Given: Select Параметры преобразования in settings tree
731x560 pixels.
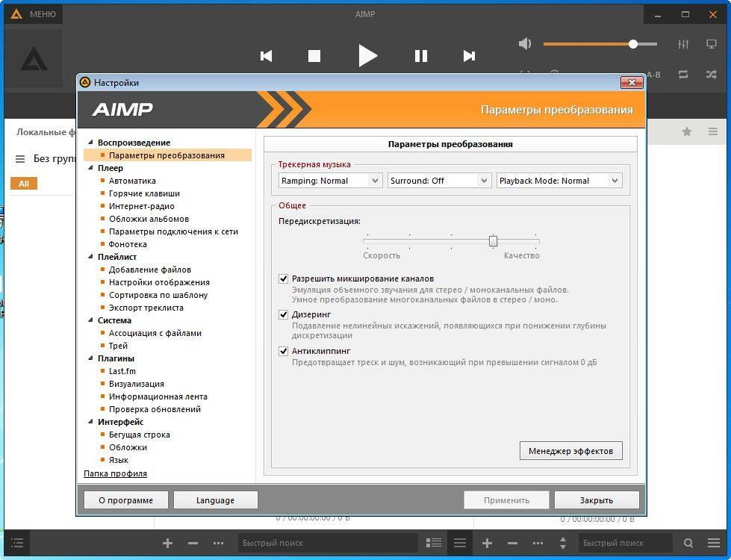Looking at the screenshot, I should 167,155.
